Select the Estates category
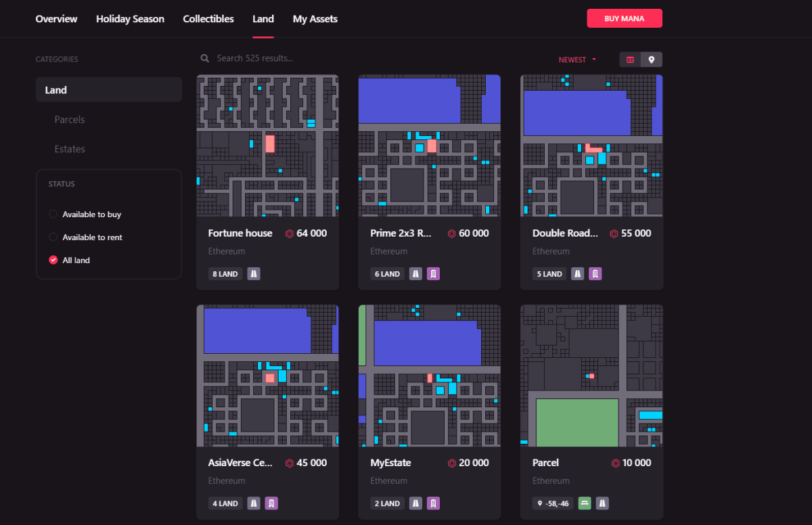 pyautogui.click(x=69, y=149)
